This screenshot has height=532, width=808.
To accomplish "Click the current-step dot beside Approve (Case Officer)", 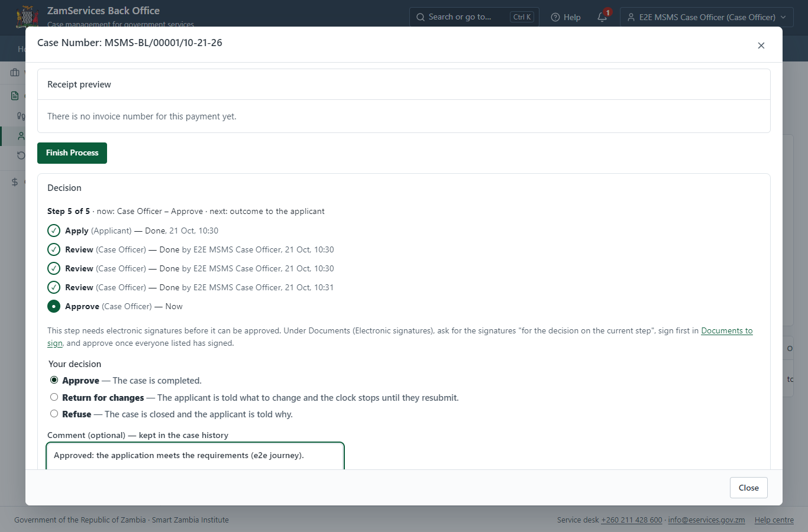I will [54, 306].
